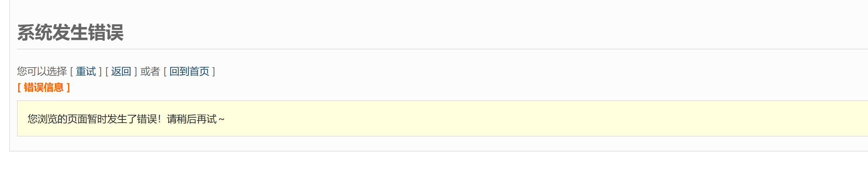Click the 您浏览的页面暂时发生了错误 message text
Image resolution: width=868 pixels, height=192 pixels.
point(92,119)
